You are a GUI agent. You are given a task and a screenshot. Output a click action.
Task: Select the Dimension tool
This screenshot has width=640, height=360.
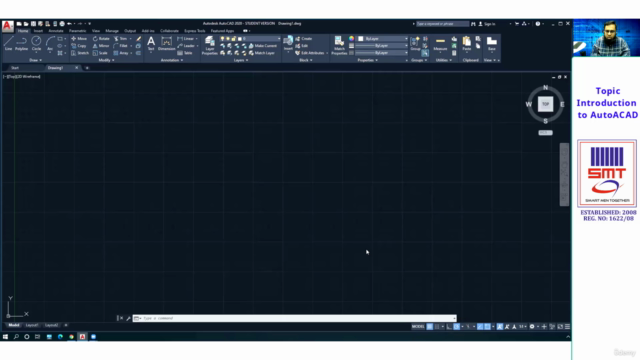167,43
